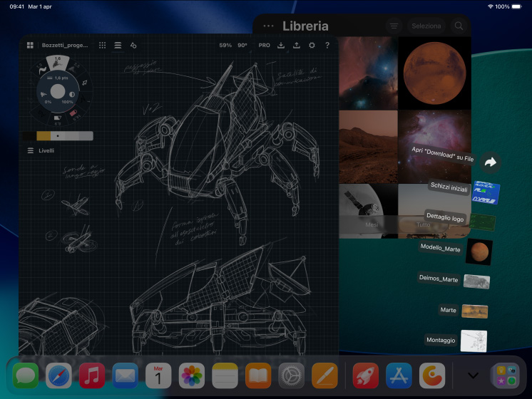Toggle the layers stack icon in toolbar
This screenshot has width=532, height=399.
click(x=118, y=45)
